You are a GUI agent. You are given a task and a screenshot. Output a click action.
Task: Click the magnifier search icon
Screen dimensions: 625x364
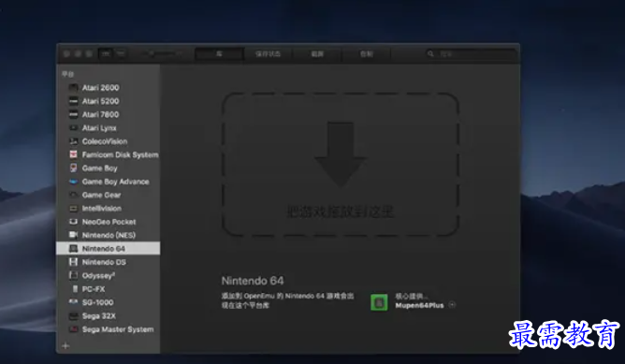(430, 54)
